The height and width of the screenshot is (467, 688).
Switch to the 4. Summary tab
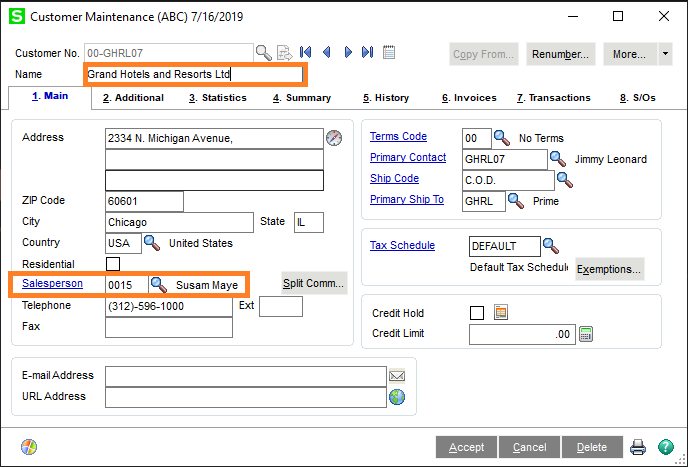click(x=302, y=98)
